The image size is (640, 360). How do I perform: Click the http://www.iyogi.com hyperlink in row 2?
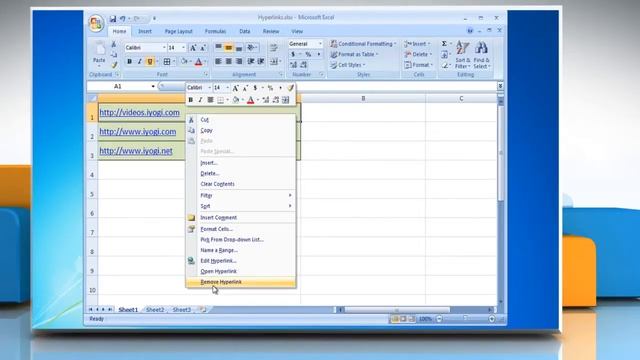pos(138,132)
